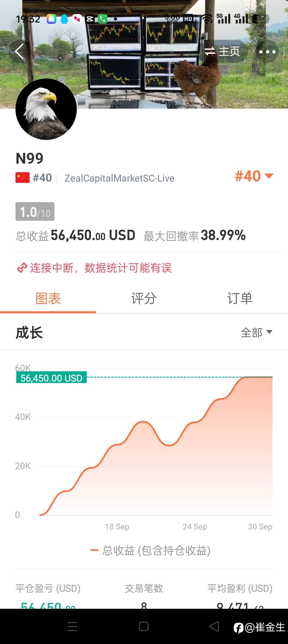Tap the China flag icon
288x644 pixels.
click(22, 178)
